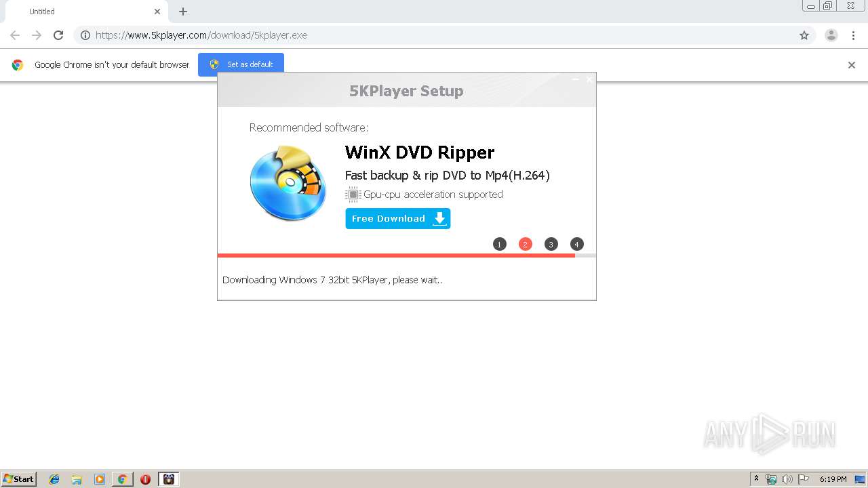
Task: Click the Free Download button for WinX DVD Ripper
Action: [x=397, y=218]
